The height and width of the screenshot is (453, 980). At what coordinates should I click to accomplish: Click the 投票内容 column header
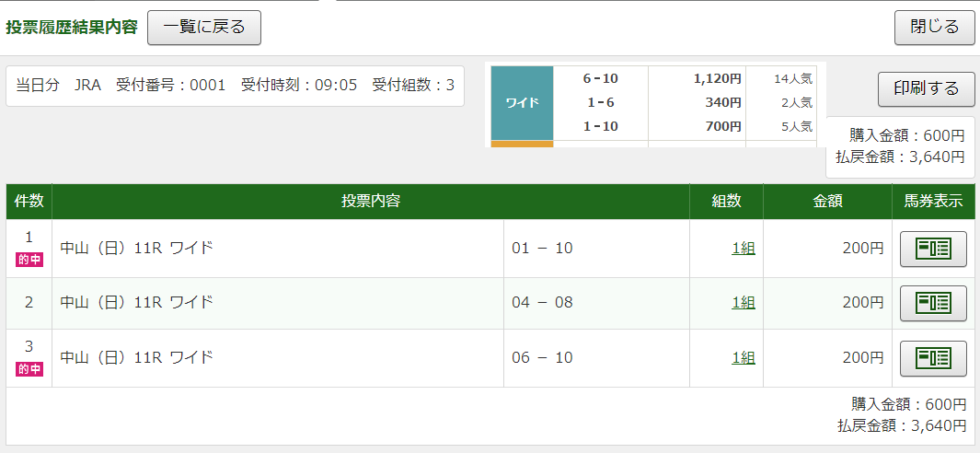point(370,202)
